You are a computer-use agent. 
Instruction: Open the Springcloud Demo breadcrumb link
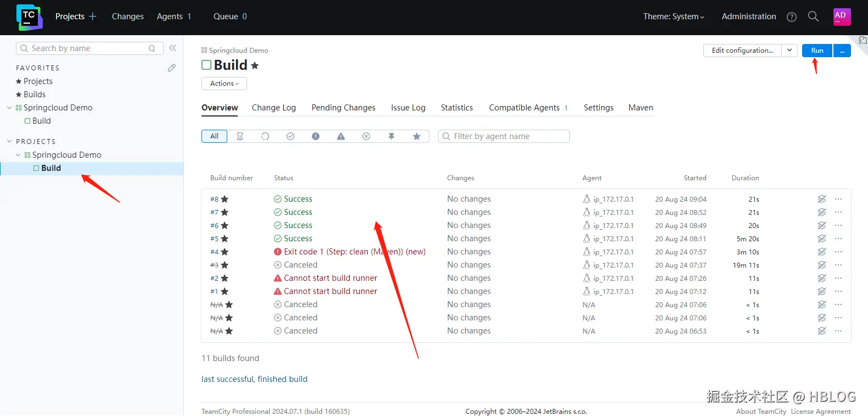[x=238, y=50]
